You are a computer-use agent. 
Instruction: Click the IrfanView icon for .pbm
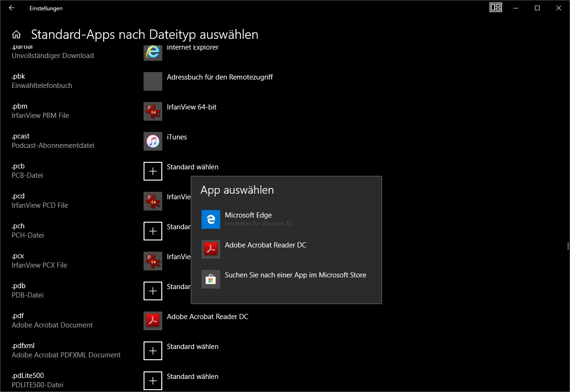(x=153, y=111)
